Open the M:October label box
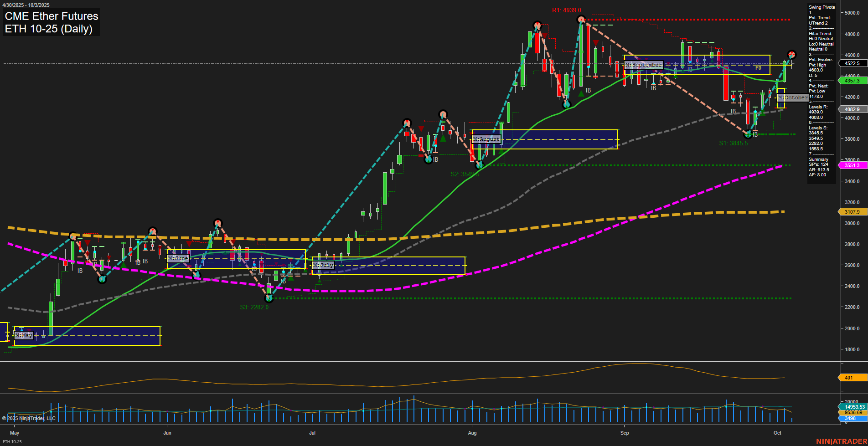Image resolution: width=868 pixels, height=446 pixels. [x=793, y=97]
